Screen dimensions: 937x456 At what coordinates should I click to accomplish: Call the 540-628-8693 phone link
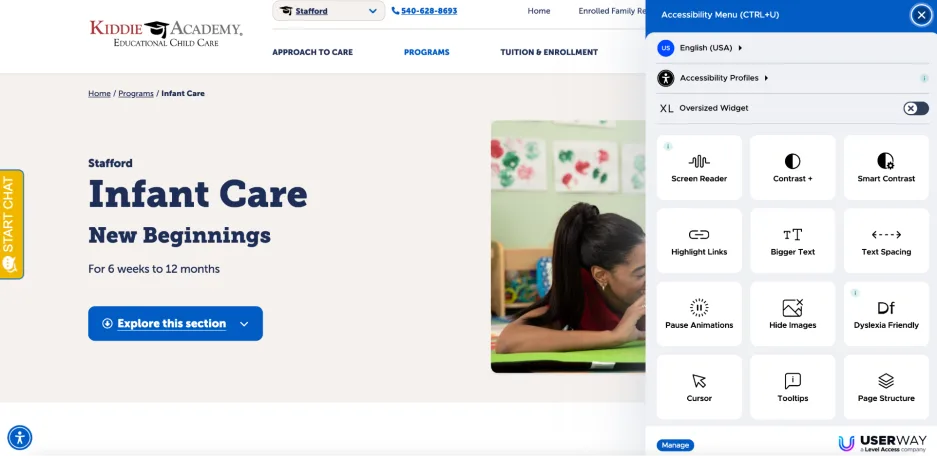click(424, 11)
